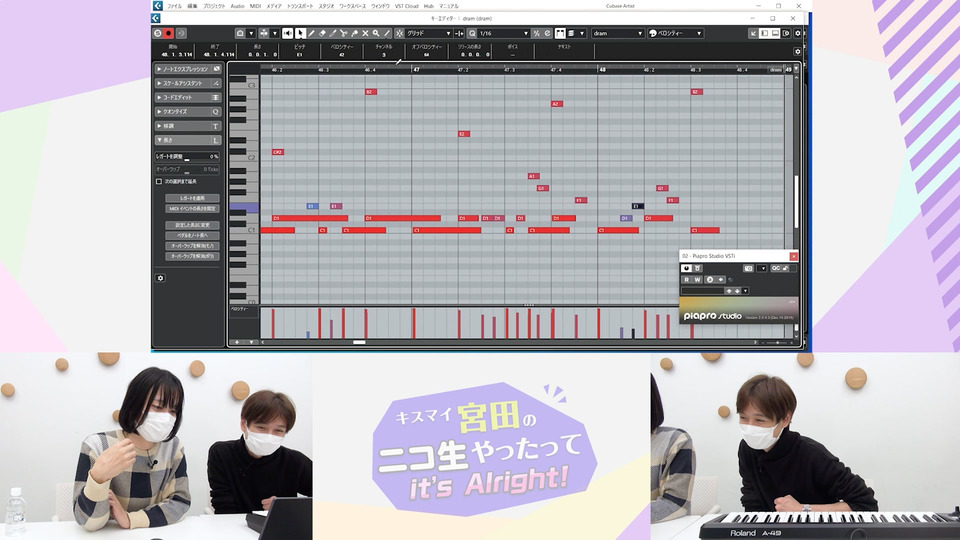Image resolution: width=960 pixels, height=540 pixels.
Task: Open the グリッド snap type dropdown
Action: point(429,33)
